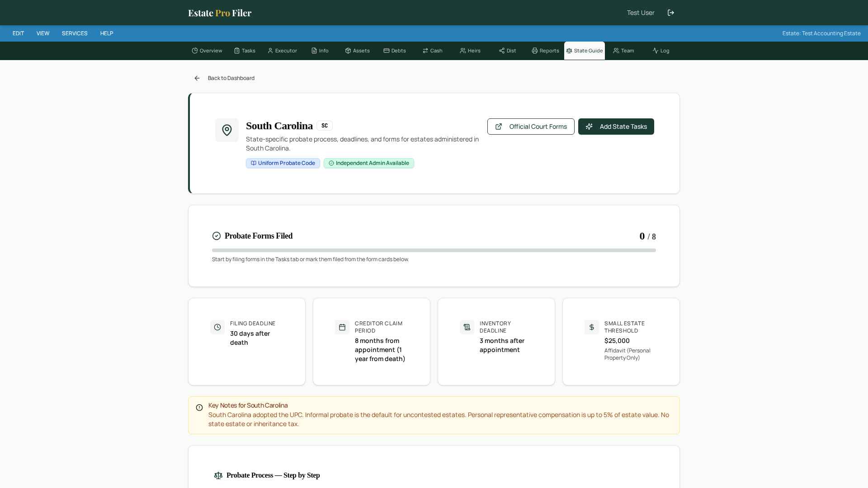Click the clock icon on Filing Deadline card
Viewport: 868px width, 488px height.
(217, 327)
